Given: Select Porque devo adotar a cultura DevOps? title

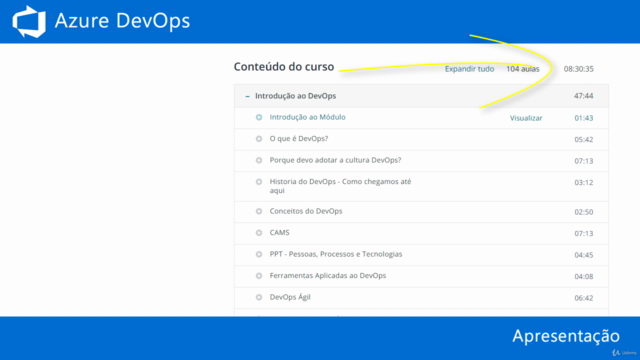Looking at the screenshot, I should (x=335, y=160).
